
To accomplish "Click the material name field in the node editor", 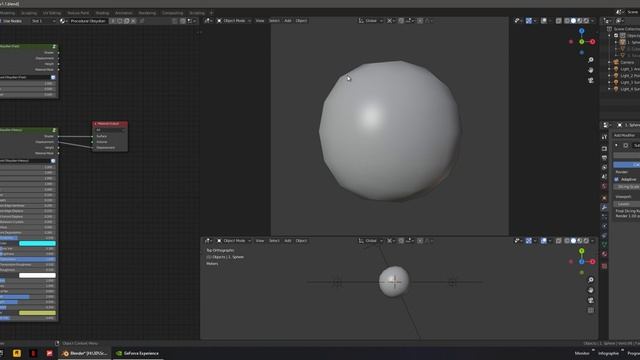I will pos(88,21).
